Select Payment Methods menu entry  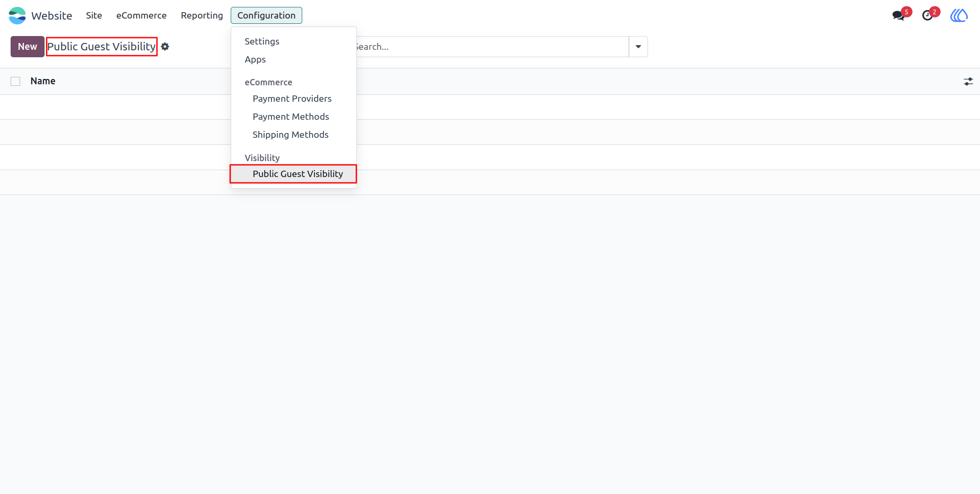click(294, 117)
